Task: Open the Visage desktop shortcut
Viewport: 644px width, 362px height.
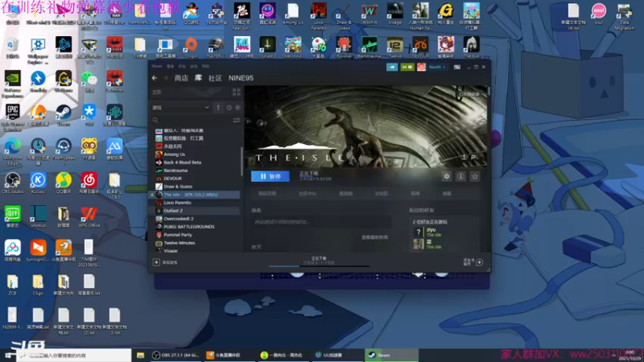Action: coord(394,14)
